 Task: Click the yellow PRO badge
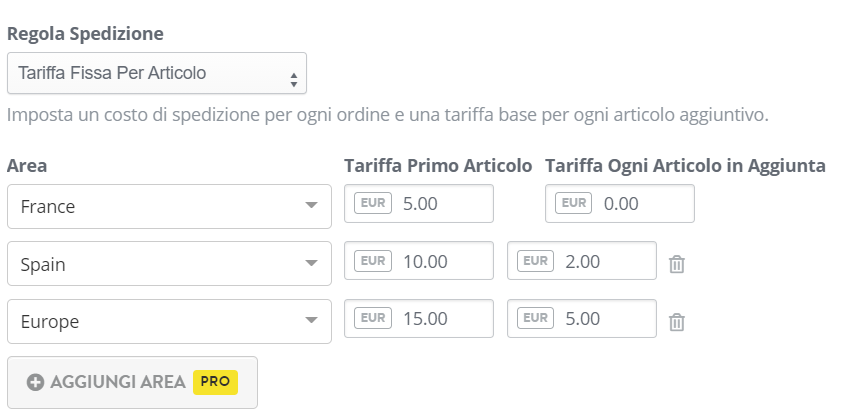215,382
